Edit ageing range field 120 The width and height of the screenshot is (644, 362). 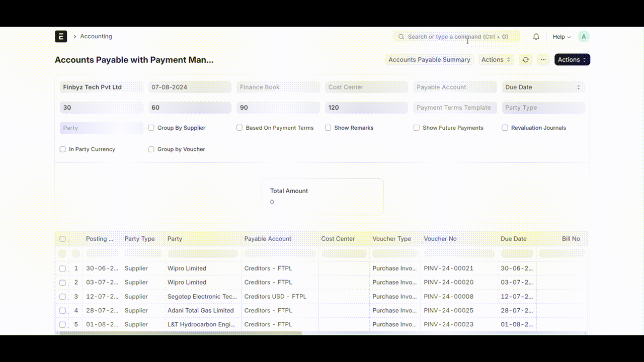(367, 108)
